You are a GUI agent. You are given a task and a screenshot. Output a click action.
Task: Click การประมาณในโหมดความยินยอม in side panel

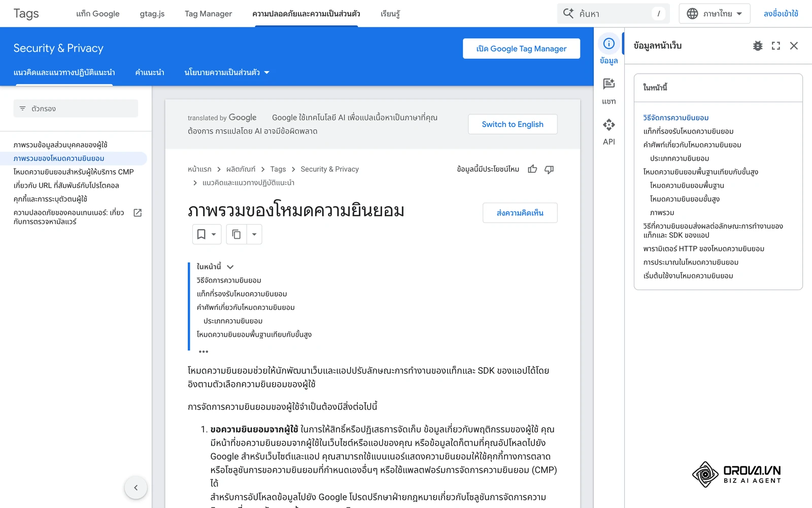[691, 263]
